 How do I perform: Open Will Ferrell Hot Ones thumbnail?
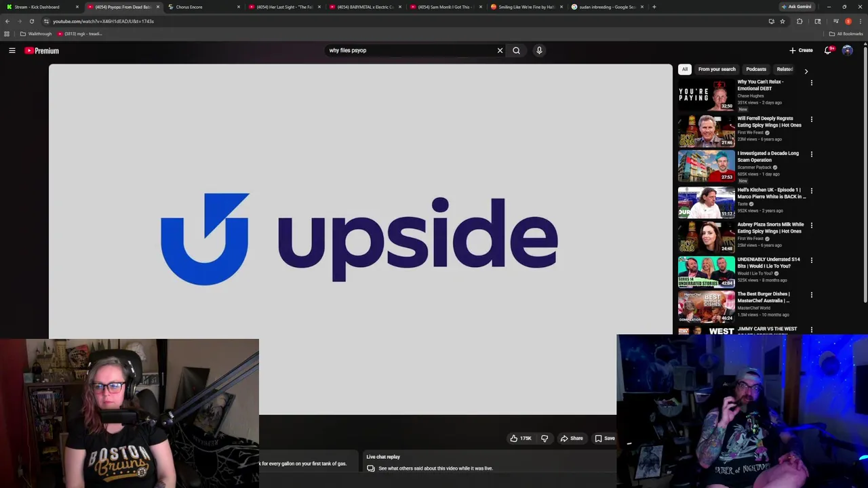click(706, 130)
